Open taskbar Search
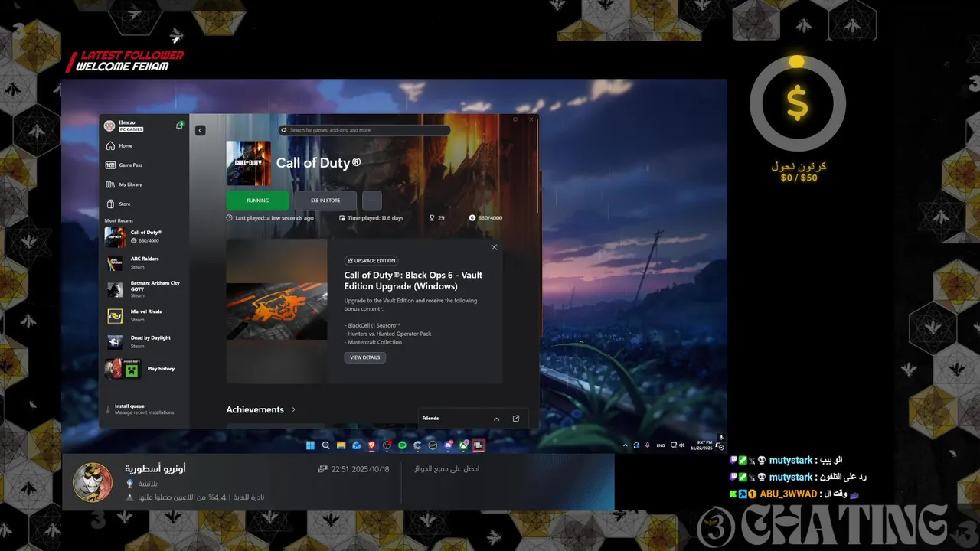 (x=325, y=445)
